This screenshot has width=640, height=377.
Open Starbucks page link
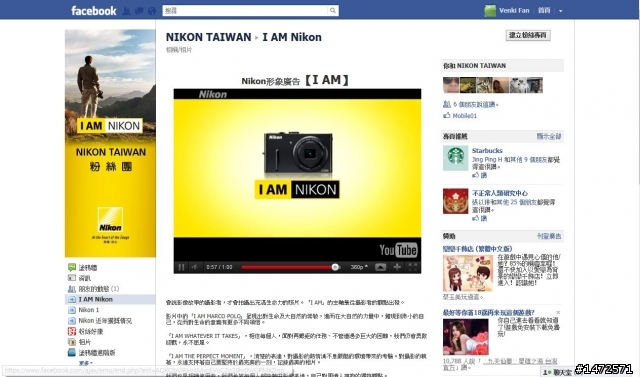click(487, 151)
